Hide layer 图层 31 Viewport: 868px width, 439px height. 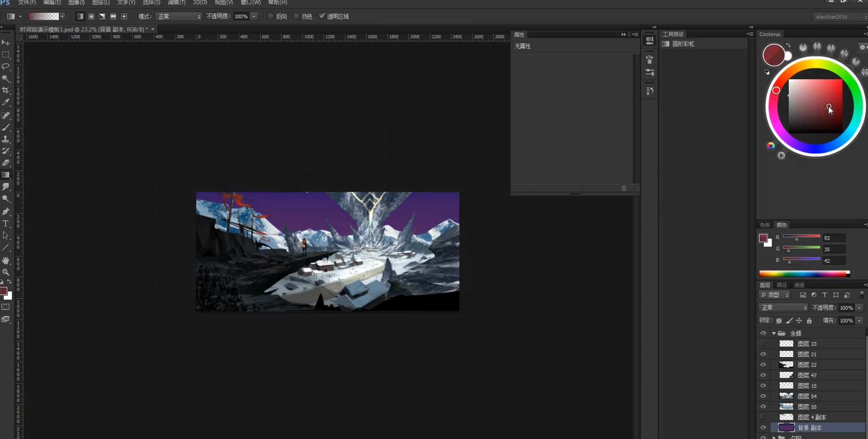pos(763,354)
